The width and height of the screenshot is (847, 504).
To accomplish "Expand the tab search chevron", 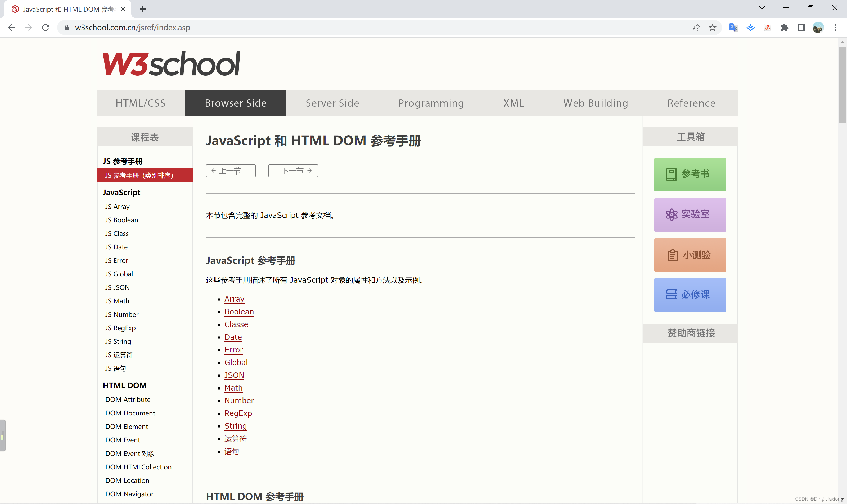I will 762,8.
